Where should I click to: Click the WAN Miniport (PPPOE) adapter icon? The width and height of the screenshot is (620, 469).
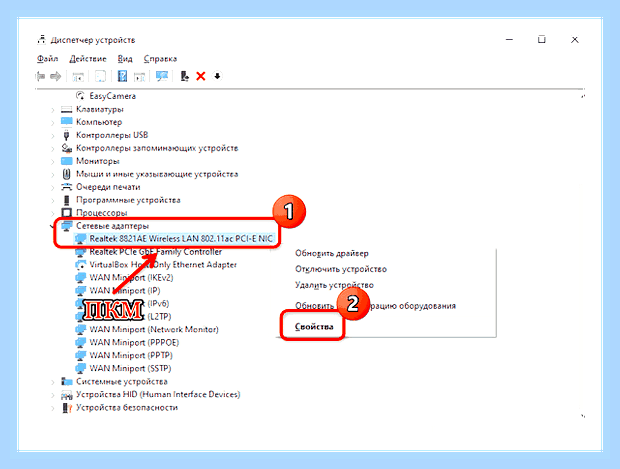coord(81,342)
